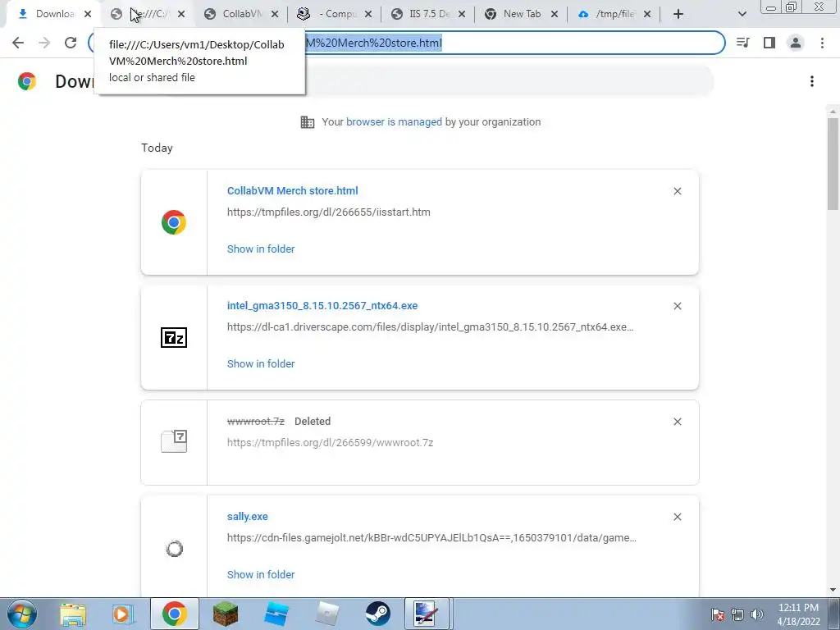Show CollabVM Merch store.html in folder
The width and height of the screenshot is (840, 630).
point(261,249)
